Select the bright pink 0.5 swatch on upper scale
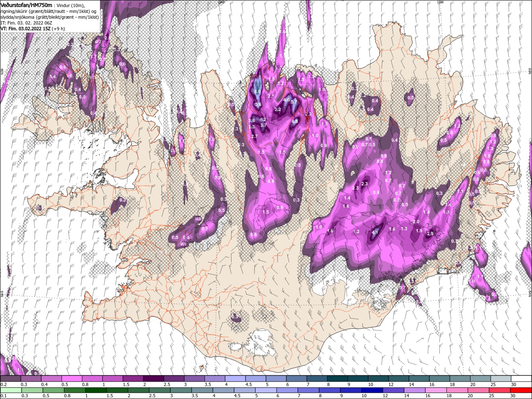 [71, 379]
